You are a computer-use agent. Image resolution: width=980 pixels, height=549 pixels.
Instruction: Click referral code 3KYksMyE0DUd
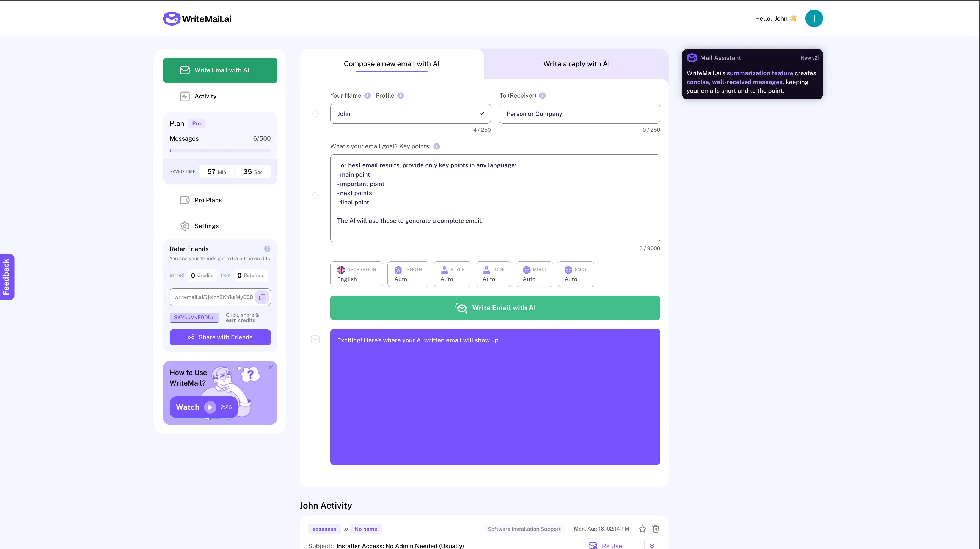tap(194, 317)
